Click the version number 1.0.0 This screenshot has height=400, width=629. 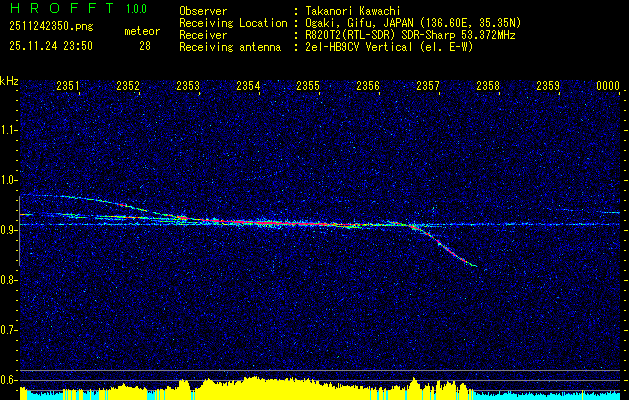click(136, 8)
